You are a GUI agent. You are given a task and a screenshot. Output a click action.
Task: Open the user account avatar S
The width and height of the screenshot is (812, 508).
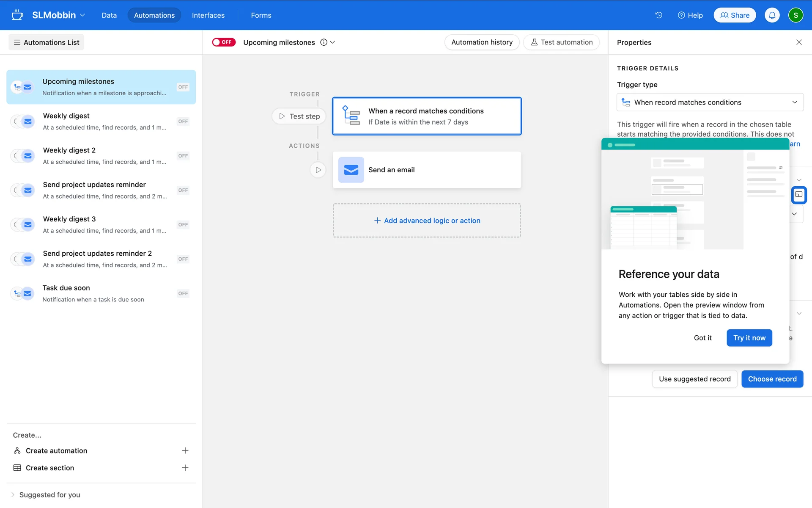[796, 15]
